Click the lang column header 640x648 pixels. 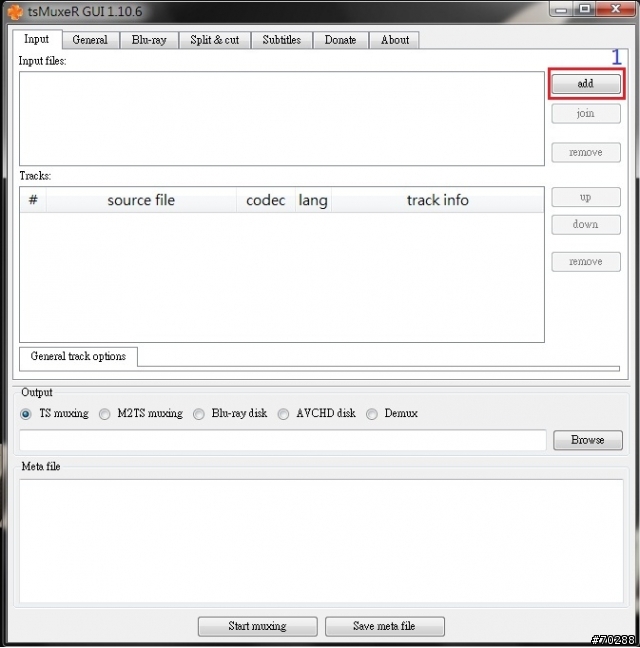[313, 200]
